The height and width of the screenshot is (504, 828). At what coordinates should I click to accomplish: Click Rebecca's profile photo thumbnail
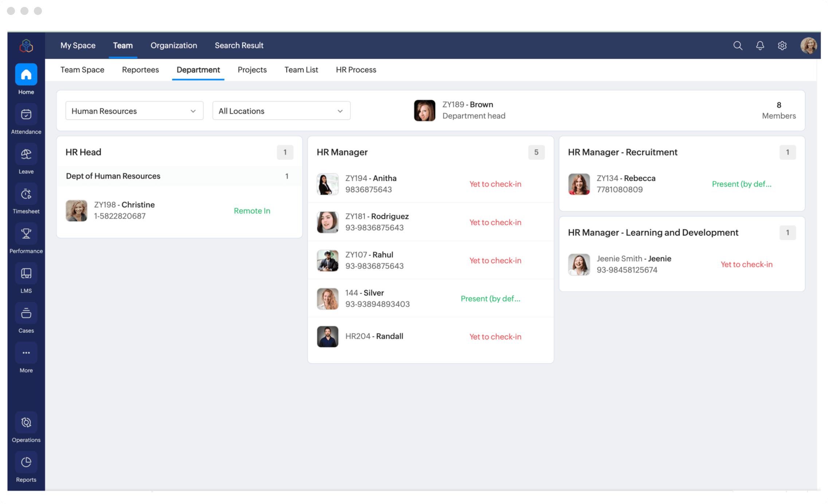[579, 184]
